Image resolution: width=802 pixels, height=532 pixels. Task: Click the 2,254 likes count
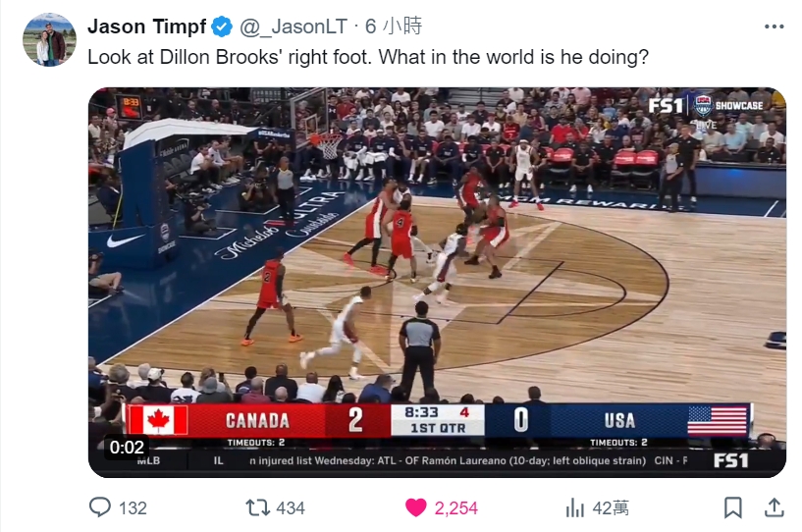tap(456, 508)
